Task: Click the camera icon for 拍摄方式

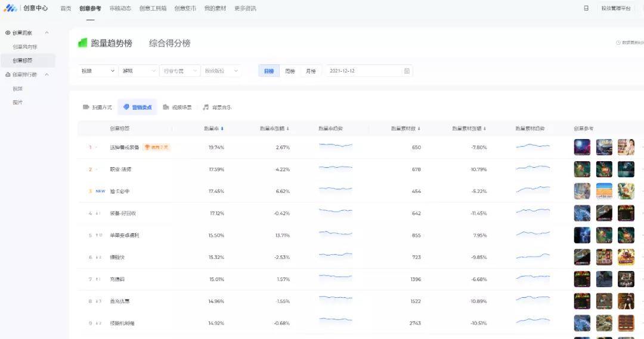Action: [x=86, y=107]
